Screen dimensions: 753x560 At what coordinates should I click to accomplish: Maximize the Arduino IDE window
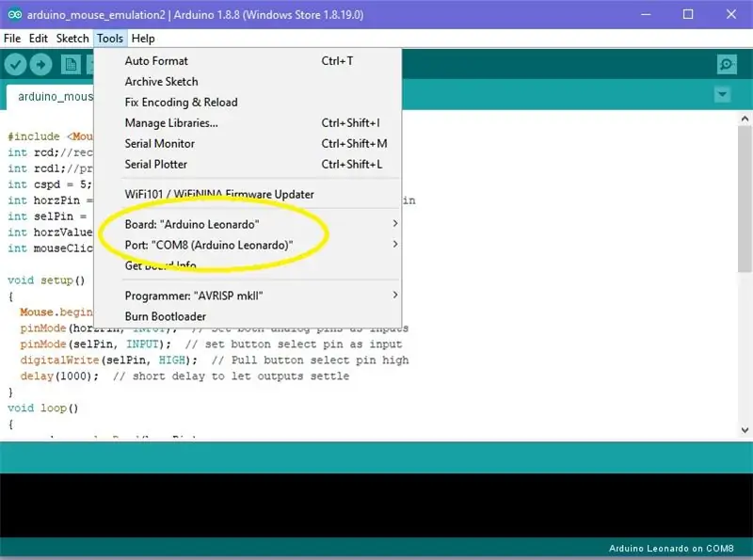tap(688, 14)
